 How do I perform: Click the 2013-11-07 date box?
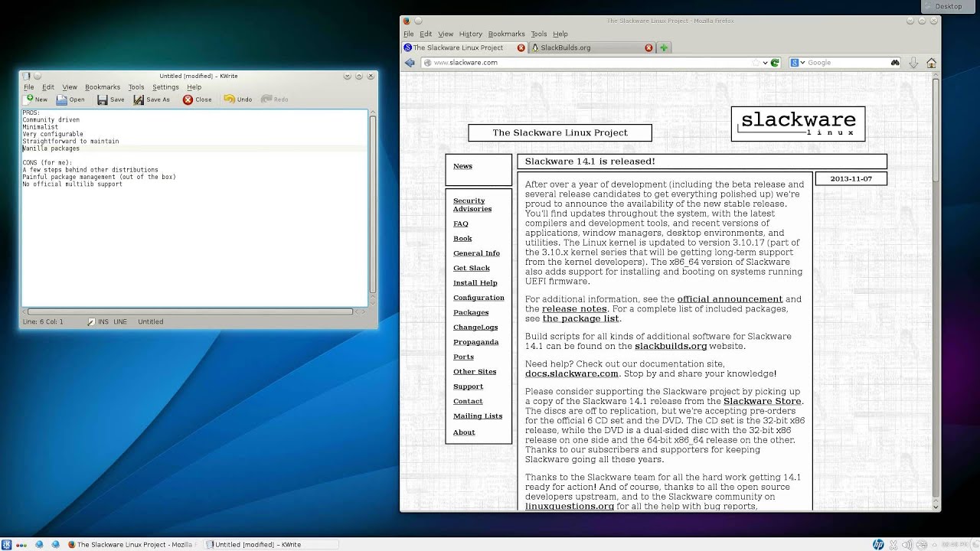click(x=851, y=178)
